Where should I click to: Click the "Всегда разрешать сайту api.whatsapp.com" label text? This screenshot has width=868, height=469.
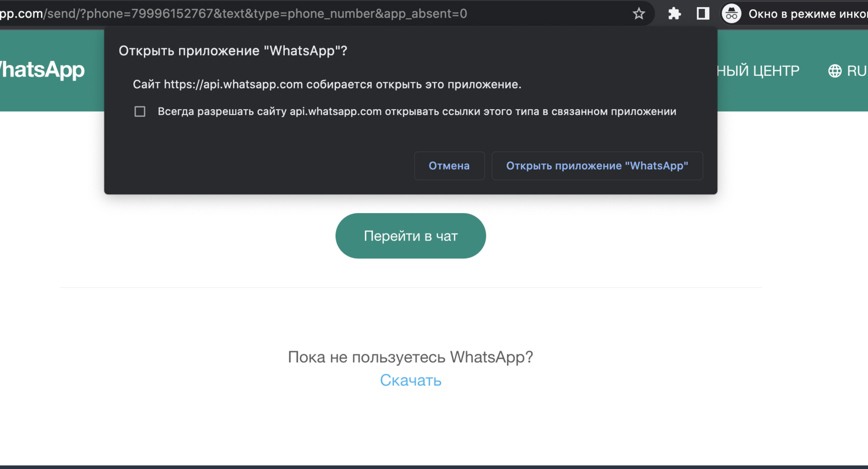[416, 112]
